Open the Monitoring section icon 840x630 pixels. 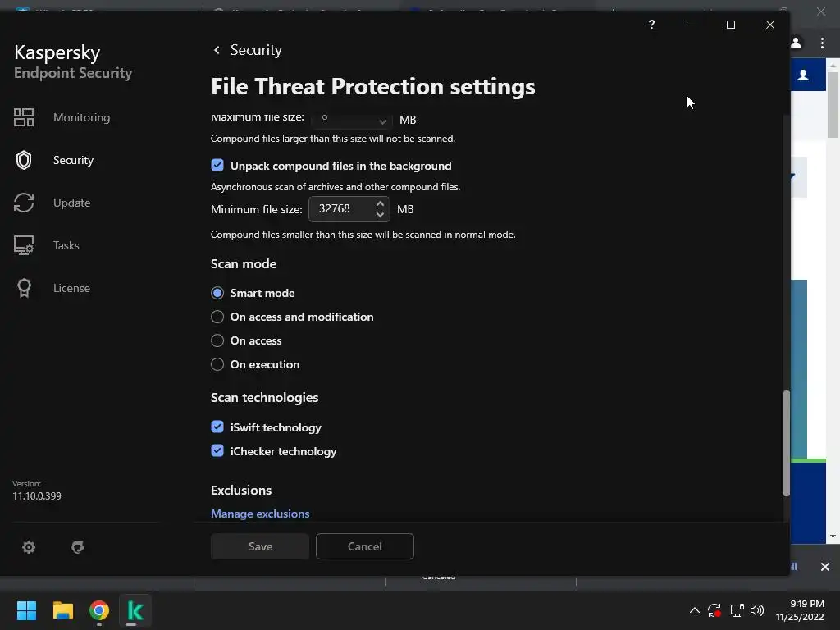pos(24,117)
